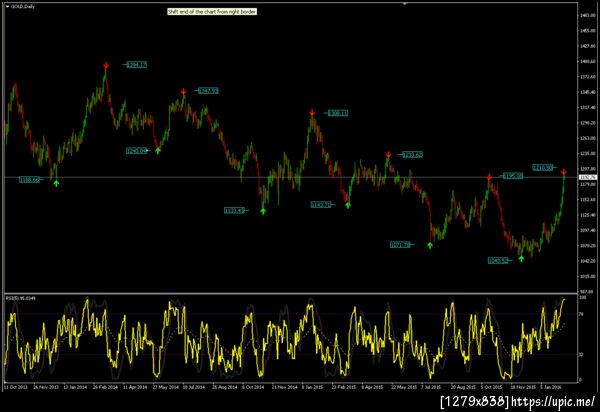
Task: Click the green up arrow at the late May 2014 low
Action: click(x=158, y=151)
